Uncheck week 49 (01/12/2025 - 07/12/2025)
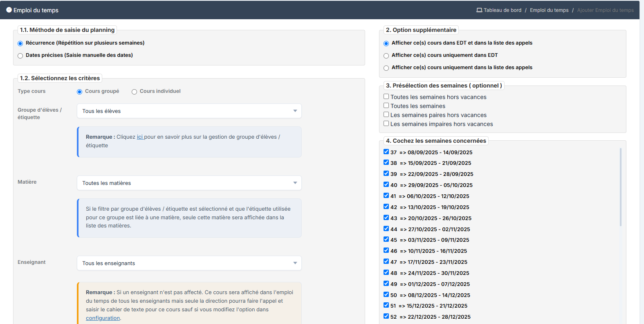Viewport: 644px width, 324px height. [x=386, y=283]
